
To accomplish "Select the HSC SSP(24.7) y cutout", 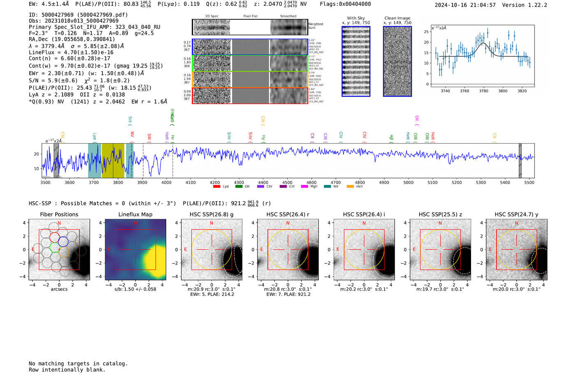I will (516, 250).
